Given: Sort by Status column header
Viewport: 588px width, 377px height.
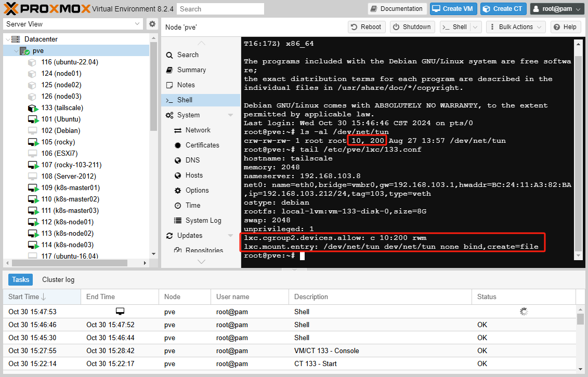Looking at the screenshot, I should [x=524, y=297].
